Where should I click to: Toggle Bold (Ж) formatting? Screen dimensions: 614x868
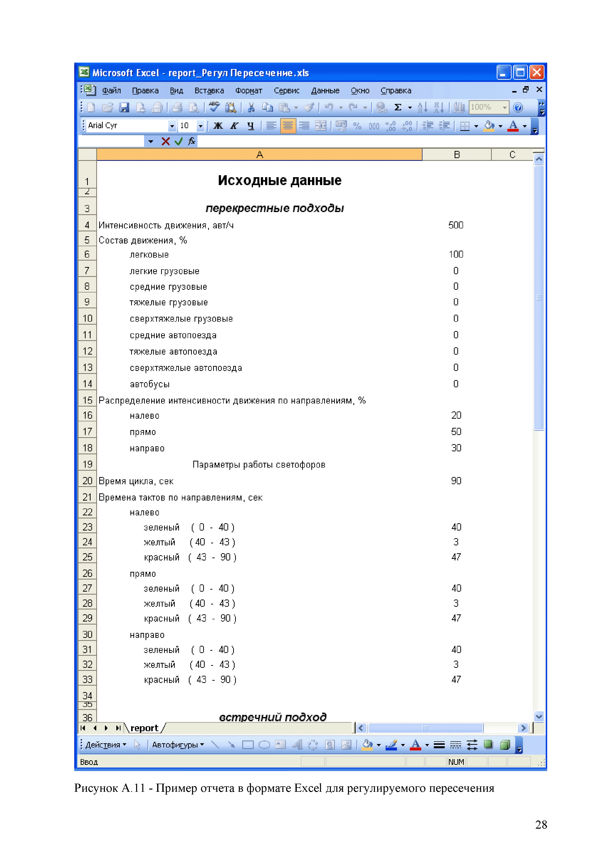click(x=218, y=126)
